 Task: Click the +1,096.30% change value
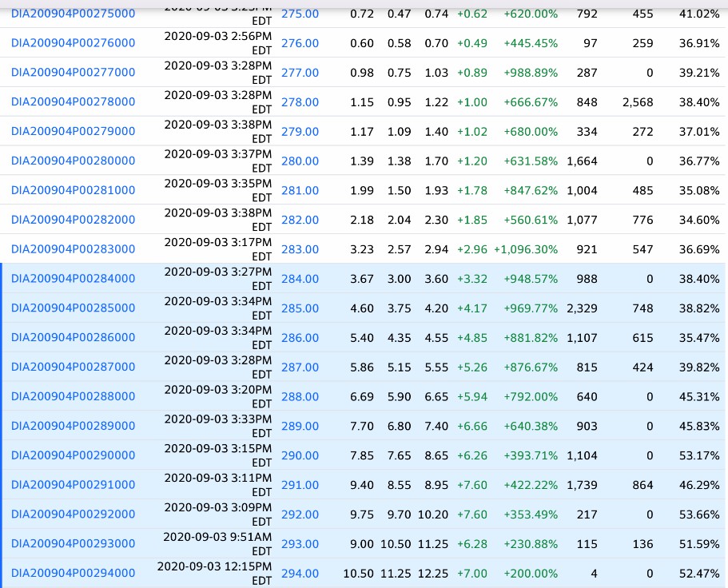(526, 250)
